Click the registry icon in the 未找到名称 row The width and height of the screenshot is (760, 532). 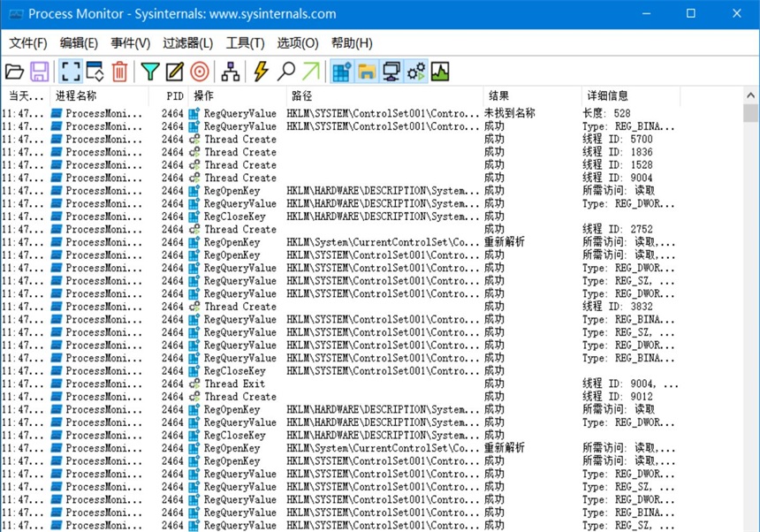tap(194, 113)
